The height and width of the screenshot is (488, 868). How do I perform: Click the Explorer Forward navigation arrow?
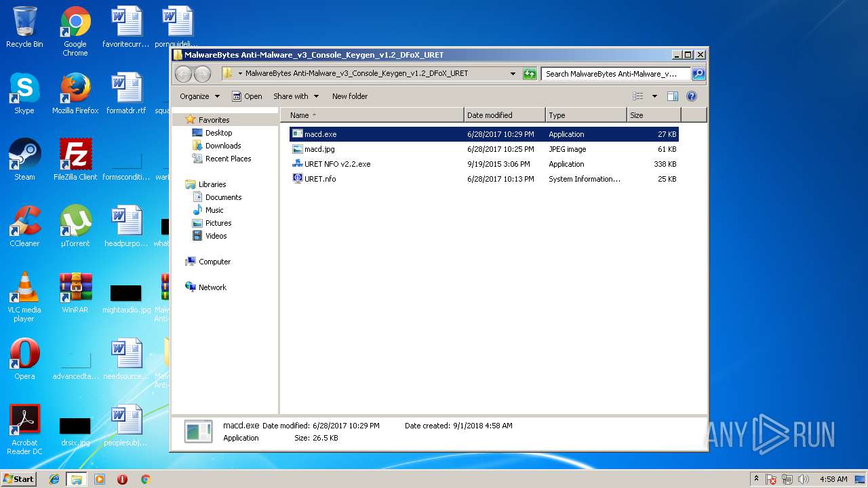pos(202,74)
